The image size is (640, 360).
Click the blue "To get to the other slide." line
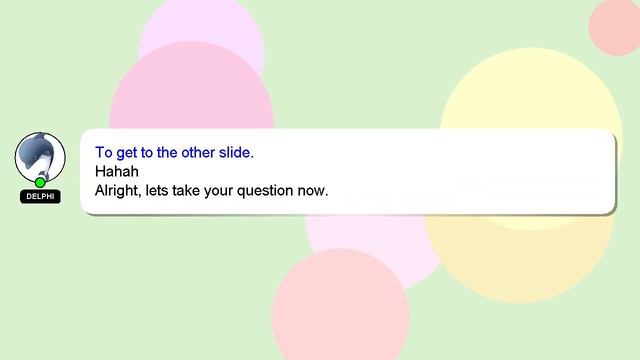click(x=174, y=152)
